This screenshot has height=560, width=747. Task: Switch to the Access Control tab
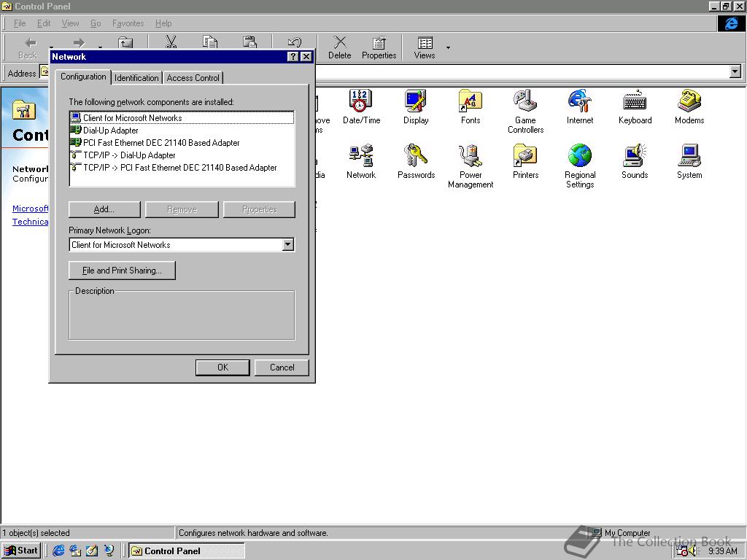pyautogui.click(x=193, y=77)
